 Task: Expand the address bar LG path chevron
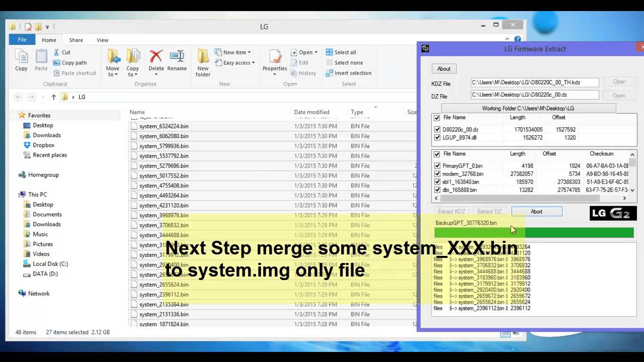coord(73,97)
